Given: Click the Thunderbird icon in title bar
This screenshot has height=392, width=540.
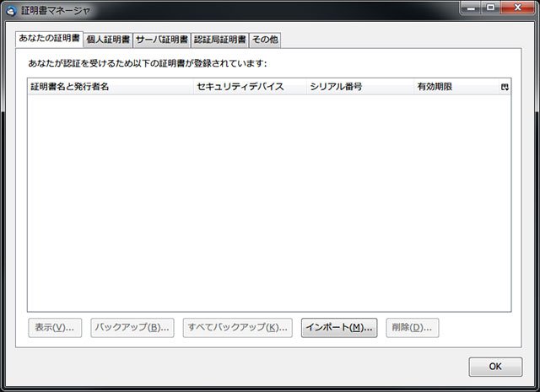Looking at the screenshot, I should (x=11, y=10).
